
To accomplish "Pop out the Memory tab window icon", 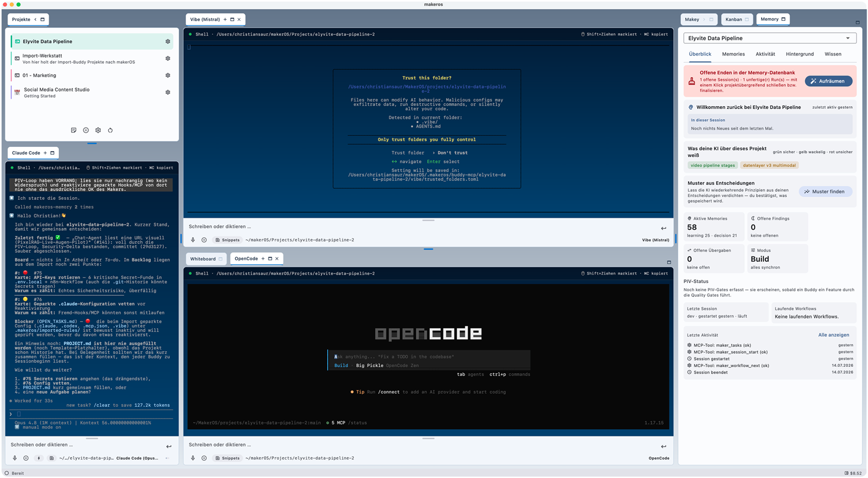I will (783, 19).
